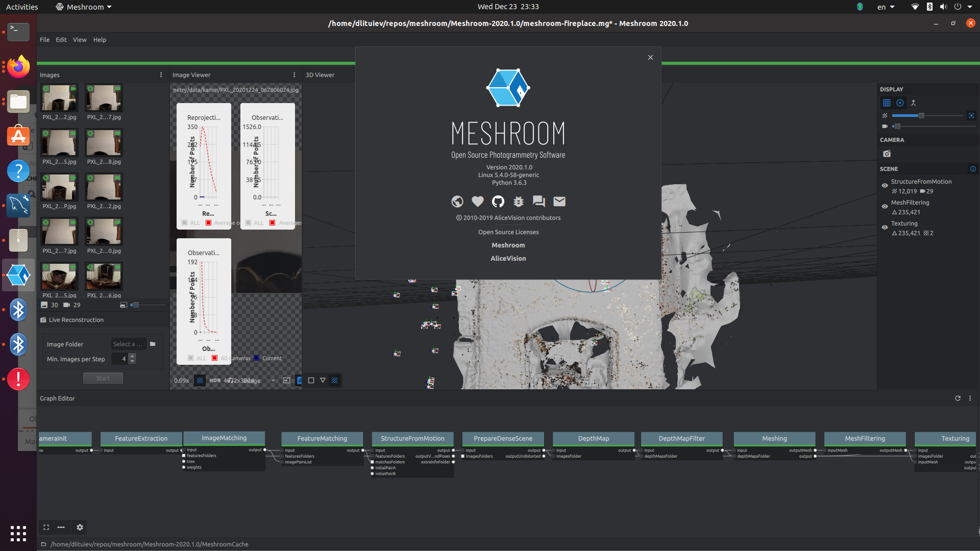This screenshot has height=551, width=980.
Task: Open the Edit menu
Action: tap(61, 40)
